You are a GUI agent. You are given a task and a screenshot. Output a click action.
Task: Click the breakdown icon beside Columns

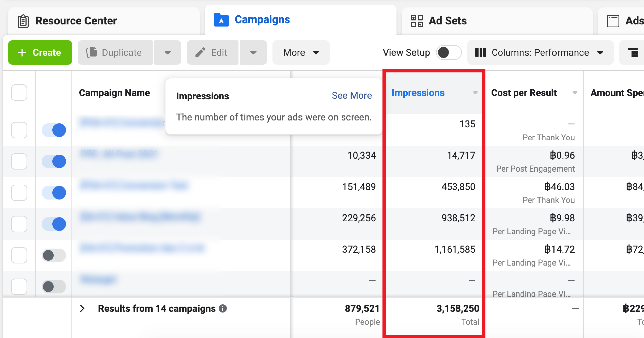[x=633, y=53]
